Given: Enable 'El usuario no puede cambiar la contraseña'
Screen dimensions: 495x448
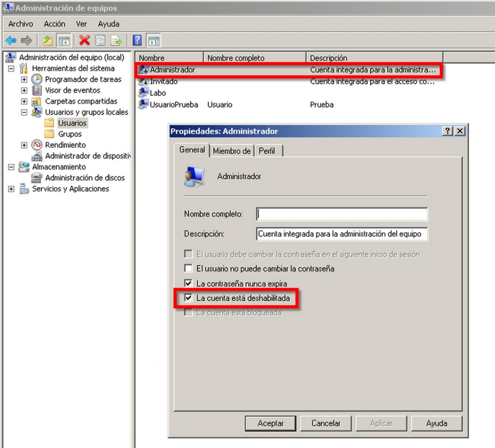Looking at the screenshot, I should click(x=189, y=269).
